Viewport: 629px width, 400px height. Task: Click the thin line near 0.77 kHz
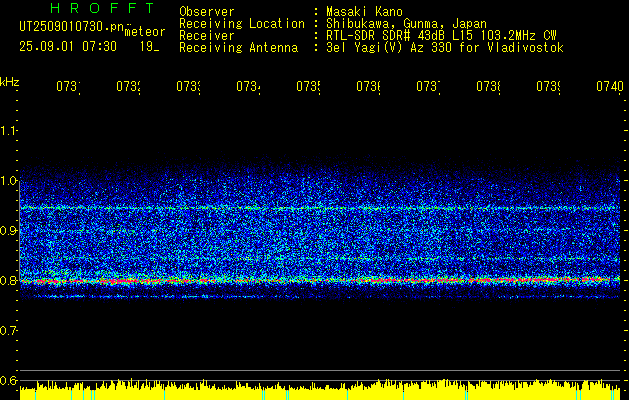click(x=319, y=297)
